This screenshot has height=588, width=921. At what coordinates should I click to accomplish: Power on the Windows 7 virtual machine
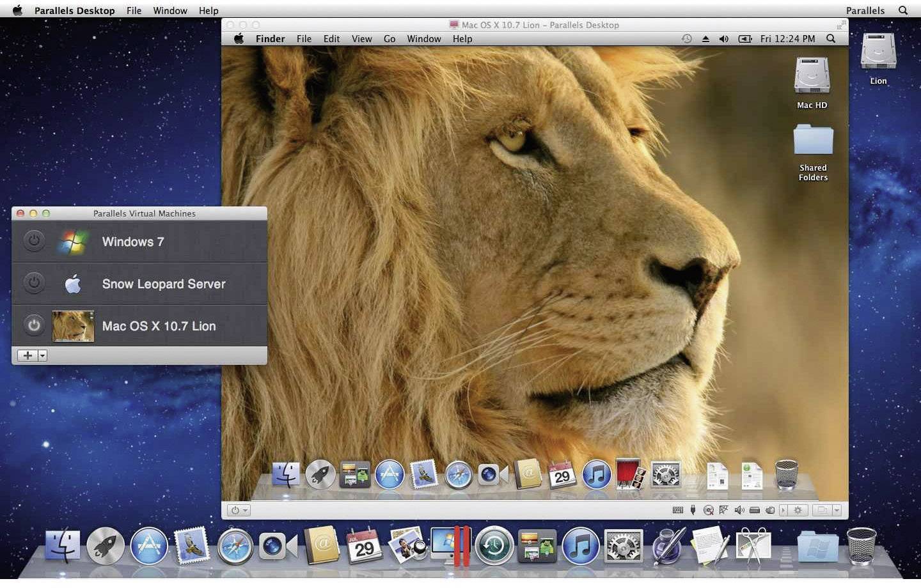(34, 241)
